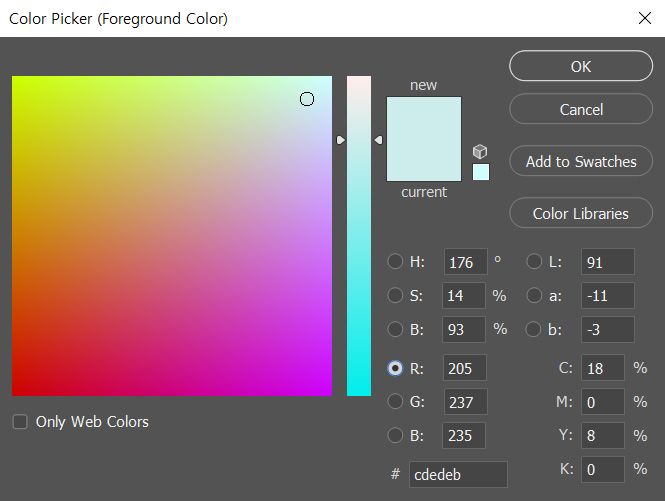665x501 pixels.
Task: Select the Green (G) radio button
Action: point(395,402)
